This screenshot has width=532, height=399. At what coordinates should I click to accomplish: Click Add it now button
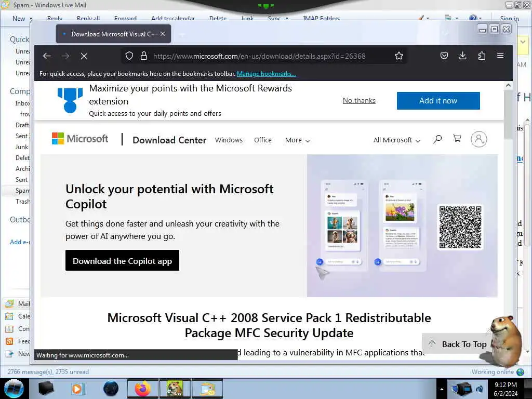coord(438,101)
